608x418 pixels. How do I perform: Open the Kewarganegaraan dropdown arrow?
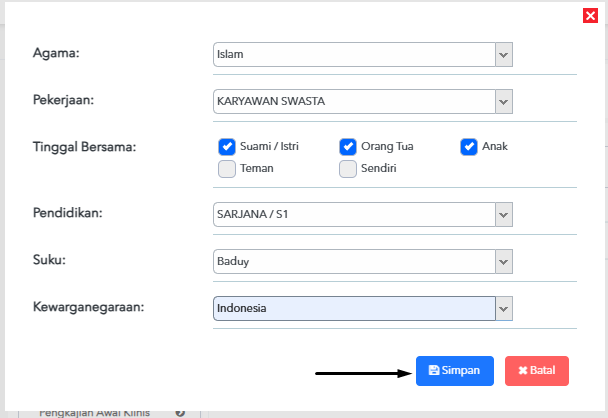[x=504, y=309]
